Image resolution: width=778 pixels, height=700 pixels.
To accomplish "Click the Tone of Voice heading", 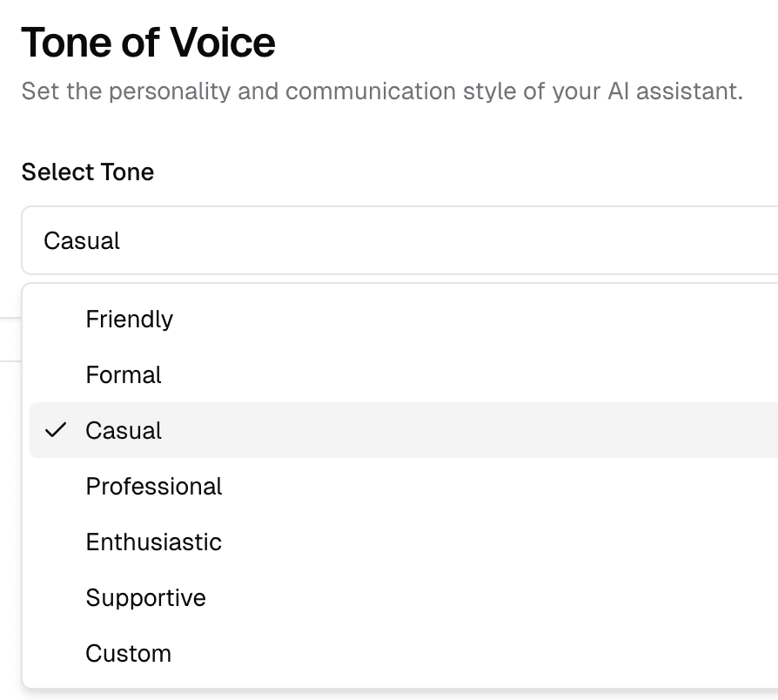I will click(x=148, y=42).
